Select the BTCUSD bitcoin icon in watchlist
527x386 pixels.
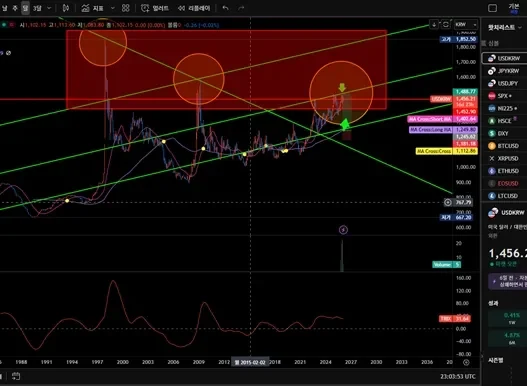tap(492, 146)
